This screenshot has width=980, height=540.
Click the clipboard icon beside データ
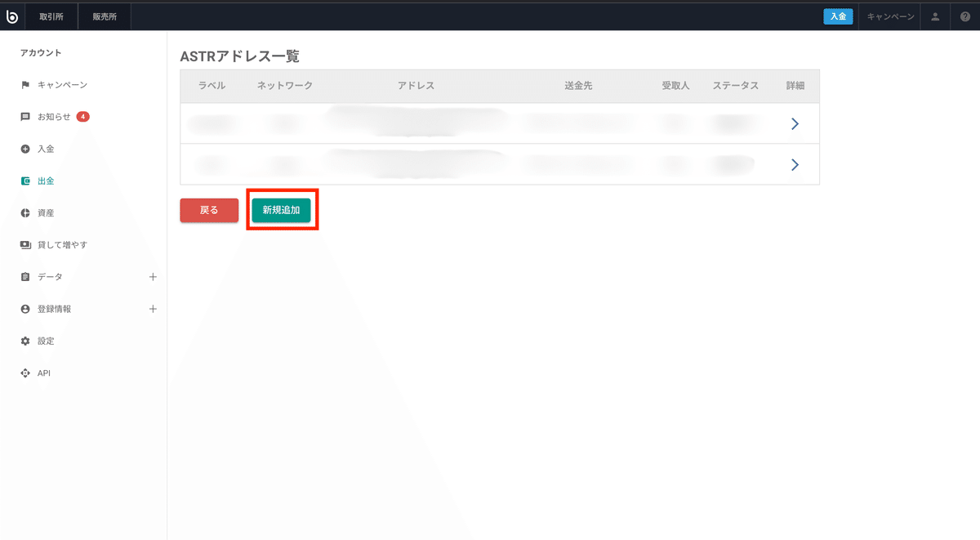click(x=25, y=277)
